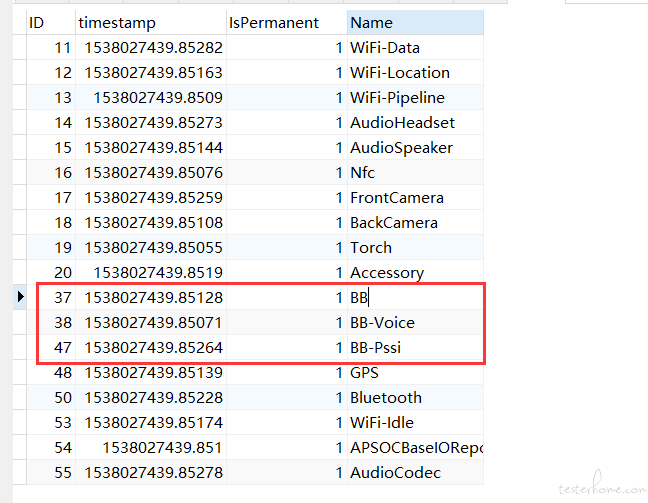Select the ID cell with value 20
Viewport: 648px width, 503px height.
point(51,272)
